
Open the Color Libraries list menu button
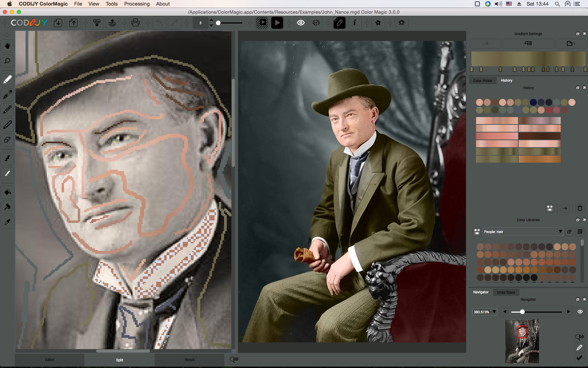point(580,232)
